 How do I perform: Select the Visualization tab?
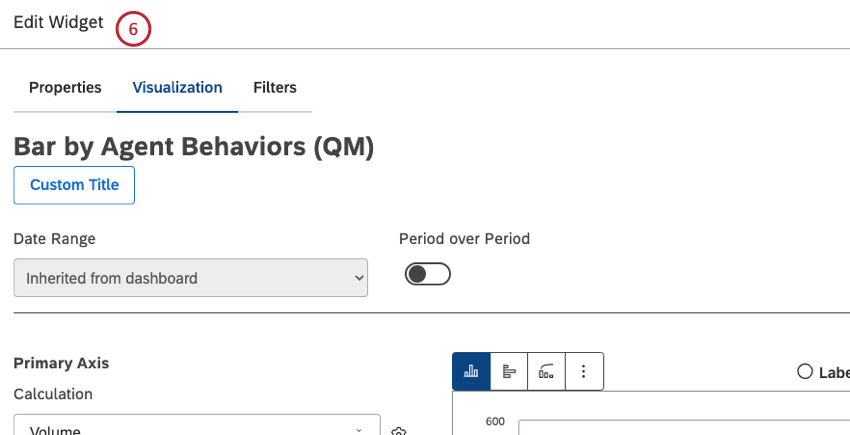(x=177, y=87)
